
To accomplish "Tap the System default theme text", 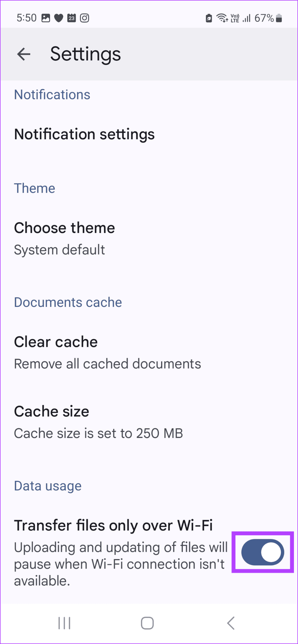I will (59, 250).
